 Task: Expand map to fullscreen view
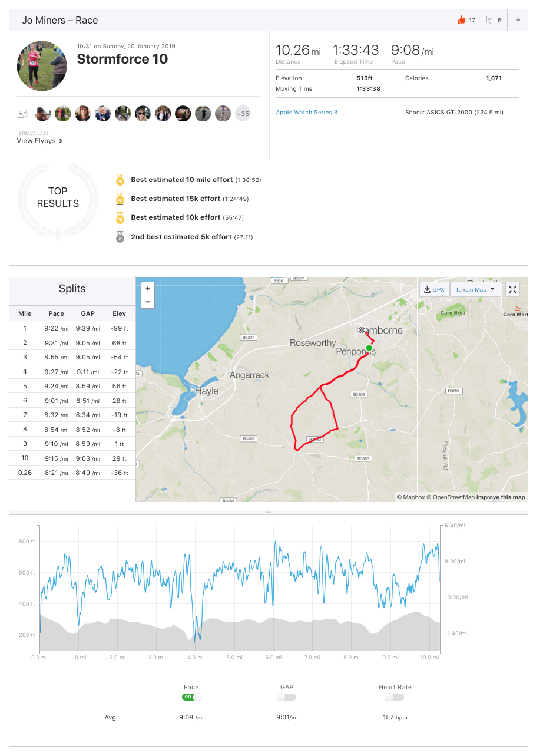(x=513, y=289)
